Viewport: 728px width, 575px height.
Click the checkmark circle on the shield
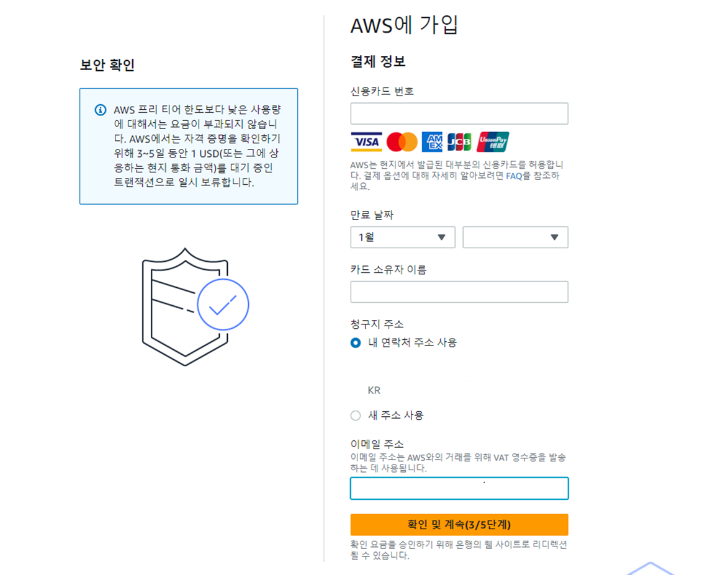coord(223,305)
